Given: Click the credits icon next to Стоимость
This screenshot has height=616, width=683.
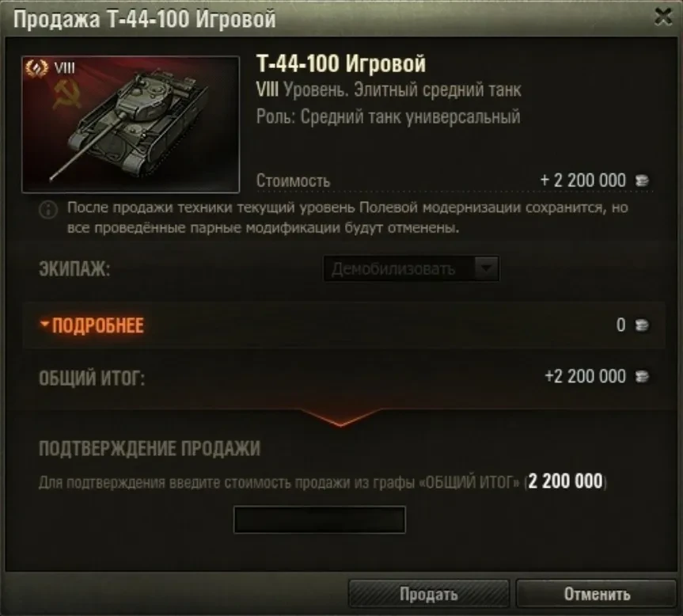Looking at the screenshot, I should 642,181.
